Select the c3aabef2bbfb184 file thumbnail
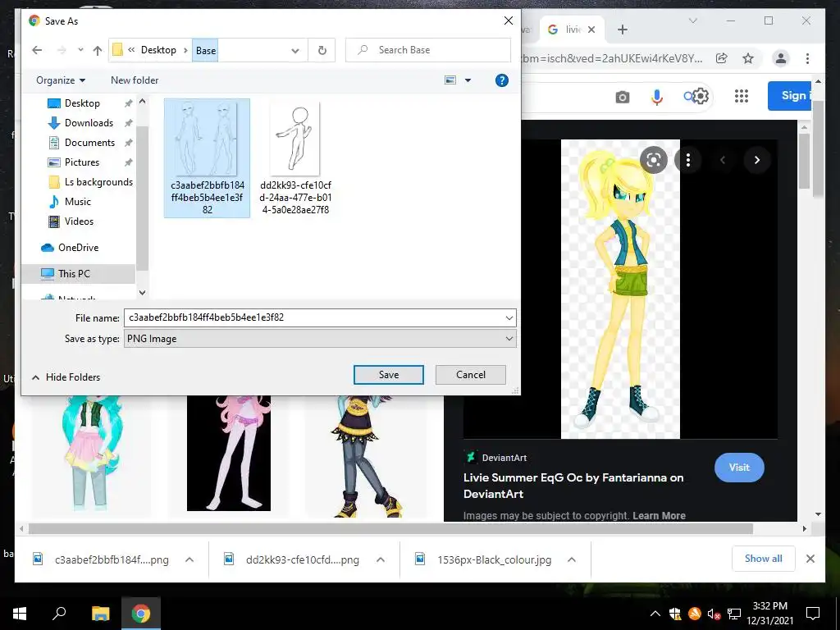The image size is (840, 630). 208,158
